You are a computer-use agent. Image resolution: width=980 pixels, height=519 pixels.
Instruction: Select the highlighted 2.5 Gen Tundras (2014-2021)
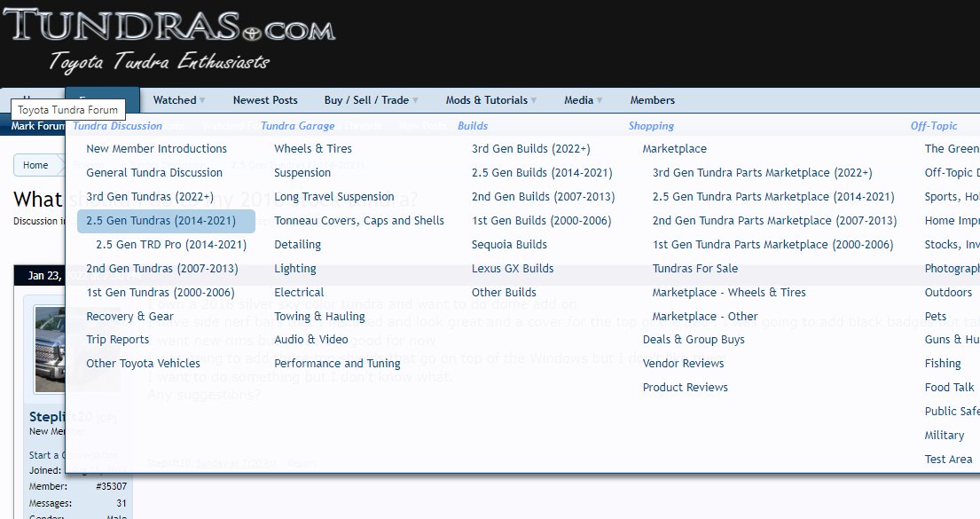166,221
